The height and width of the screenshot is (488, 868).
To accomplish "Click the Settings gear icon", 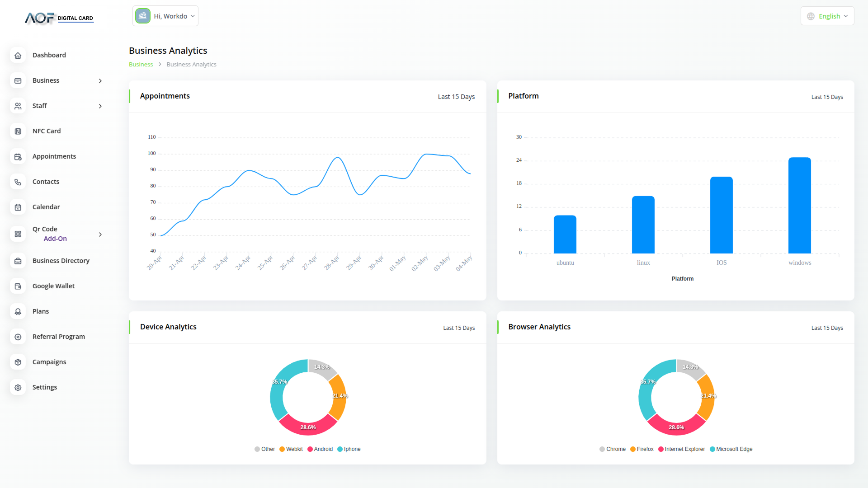I will pos(18,387).
